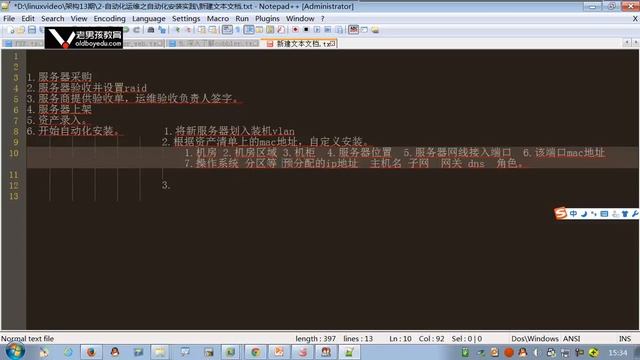Open the File menu

[9, 18]
